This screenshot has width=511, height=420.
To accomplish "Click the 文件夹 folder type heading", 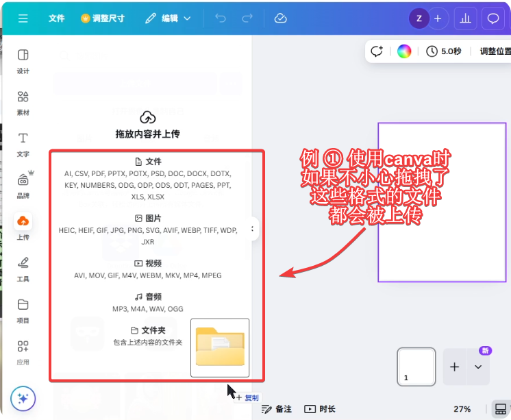I will coord(148,330).
